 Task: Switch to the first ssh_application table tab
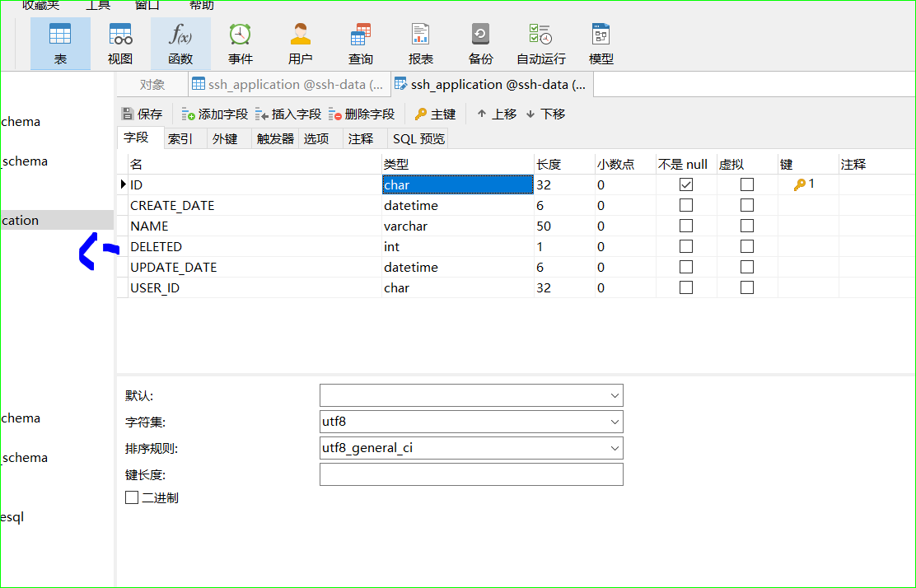pos(289,85)
